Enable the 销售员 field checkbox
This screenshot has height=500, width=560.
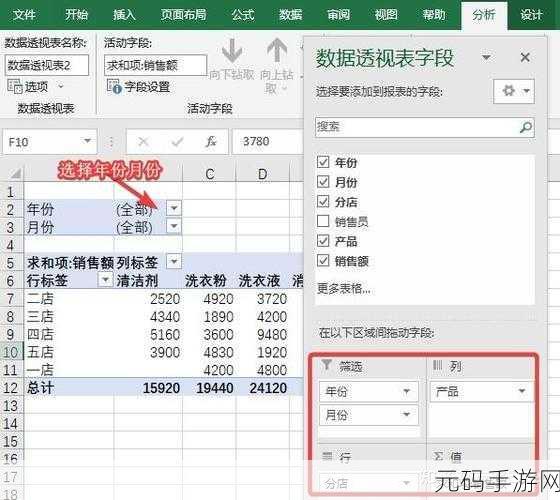[x=323, y=221]
